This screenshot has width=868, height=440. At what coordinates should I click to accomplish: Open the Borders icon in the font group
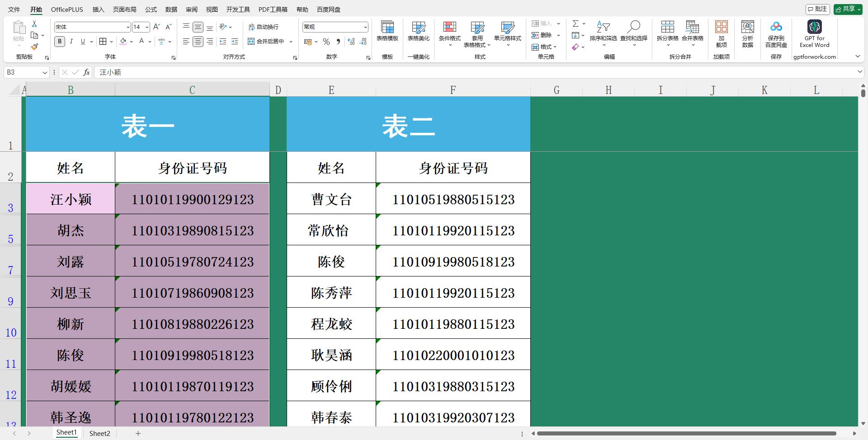pos(103,42)
